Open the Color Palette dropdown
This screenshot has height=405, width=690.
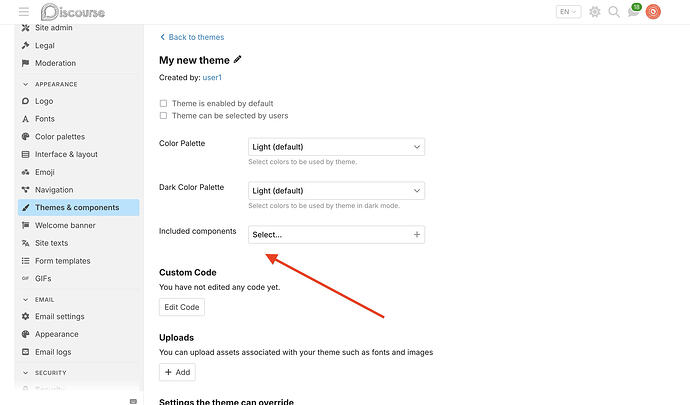(337, 147)
